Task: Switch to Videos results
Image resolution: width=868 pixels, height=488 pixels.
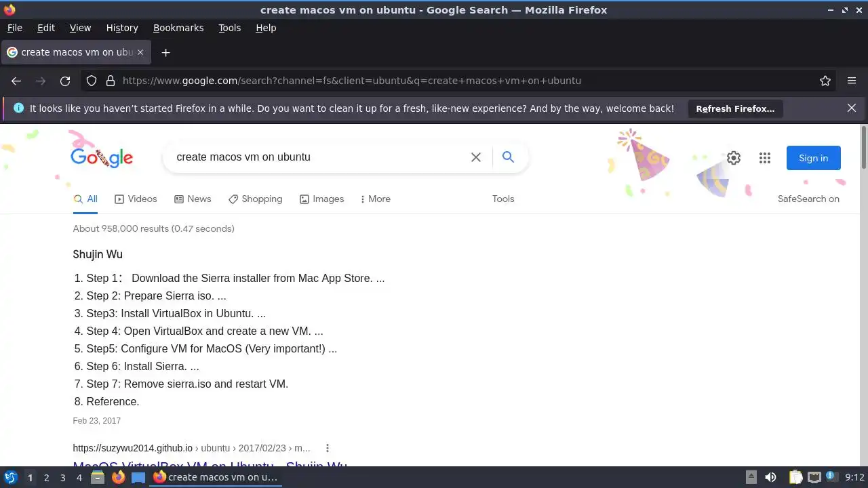Action: pyautogui.click(x=136, y=199)
